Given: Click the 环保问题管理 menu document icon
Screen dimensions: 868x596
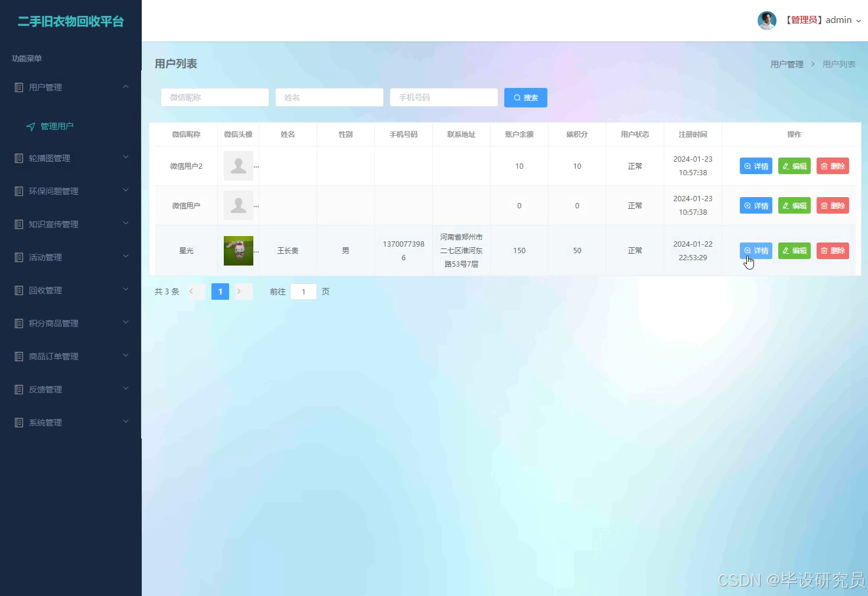Looking at the screenshot, I should click(19, 191).
